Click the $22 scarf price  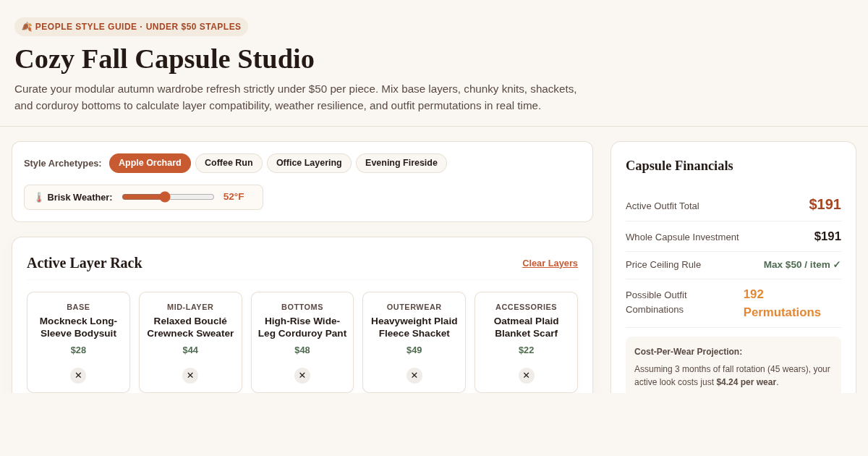(x=527, y=350)
